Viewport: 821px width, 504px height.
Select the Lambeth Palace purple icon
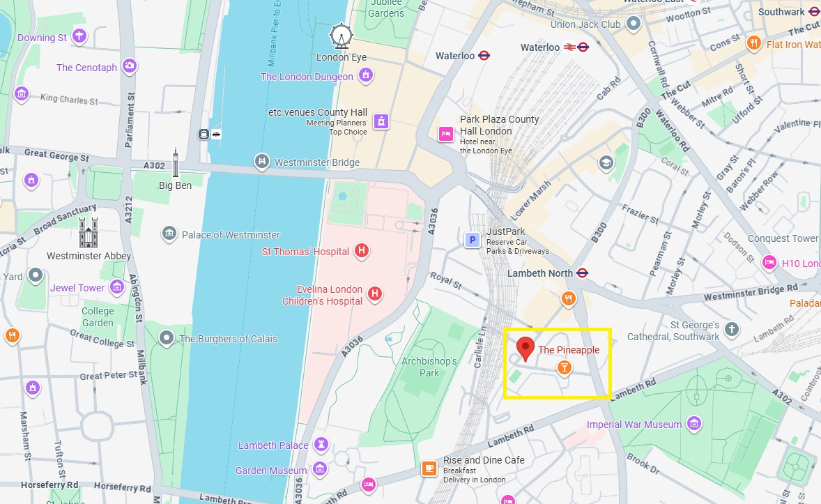point(321,445)
